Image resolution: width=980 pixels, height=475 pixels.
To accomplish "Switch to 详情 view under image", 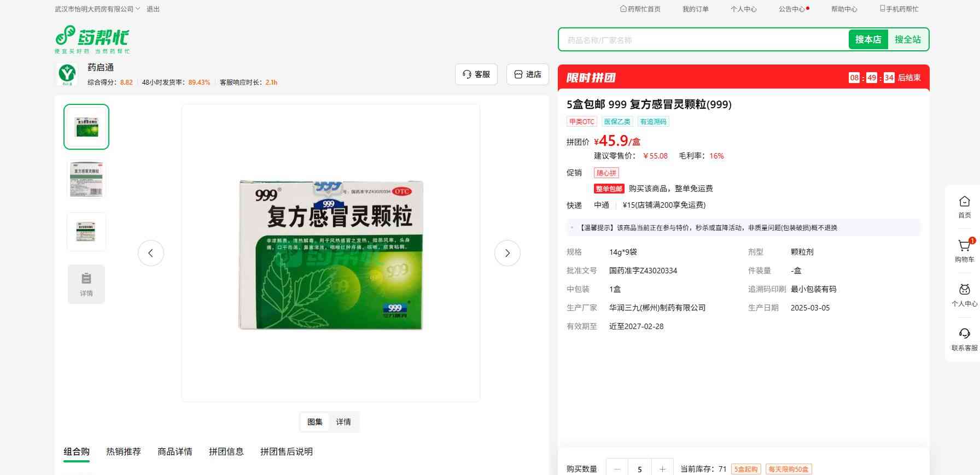I will tap(343, 422).
